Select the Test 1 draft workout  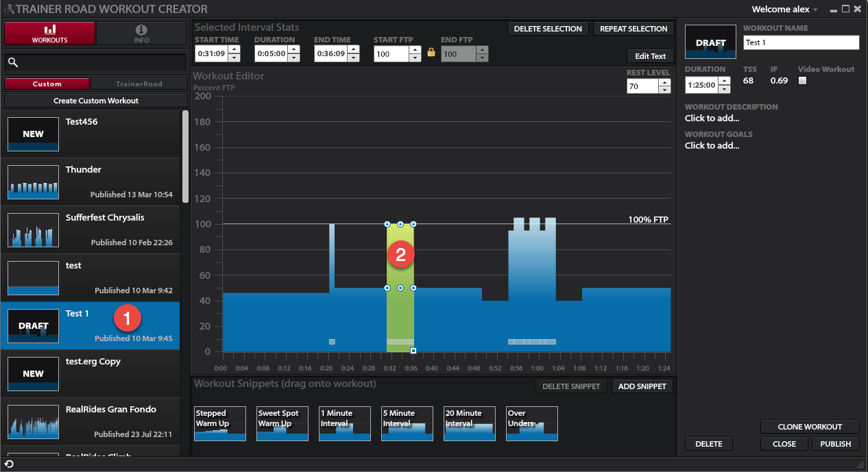tap(90, 325)
